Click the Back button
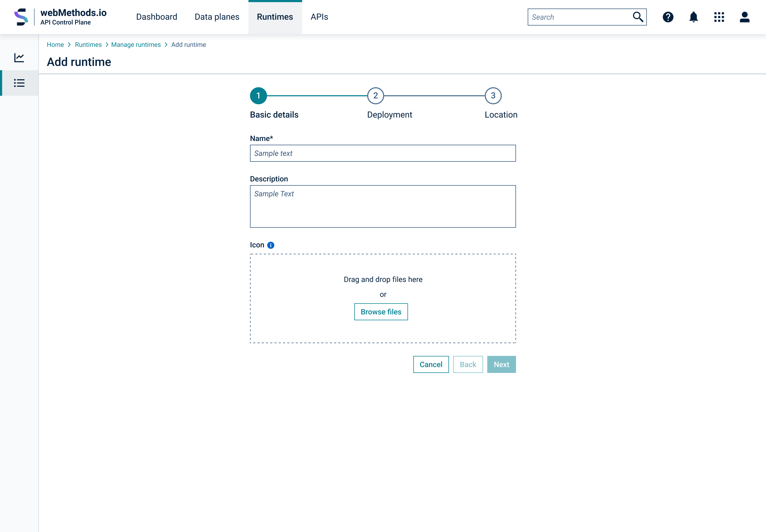 [468, 364]
